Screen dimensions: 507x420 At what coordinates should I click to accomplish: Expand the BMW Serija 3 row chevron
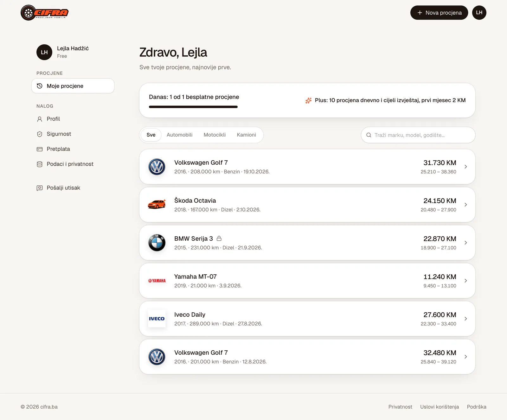[465, 243]
